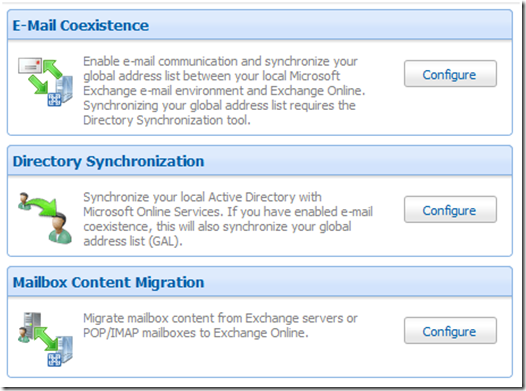Click the server building in the E-Mail Coexistence icon

pos(64,89)
